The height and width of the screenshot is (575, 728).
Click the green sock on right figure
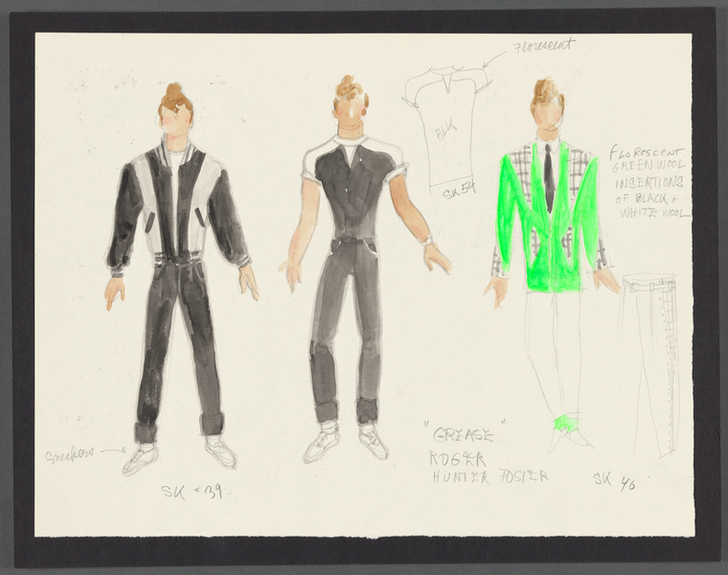[564, 424]
